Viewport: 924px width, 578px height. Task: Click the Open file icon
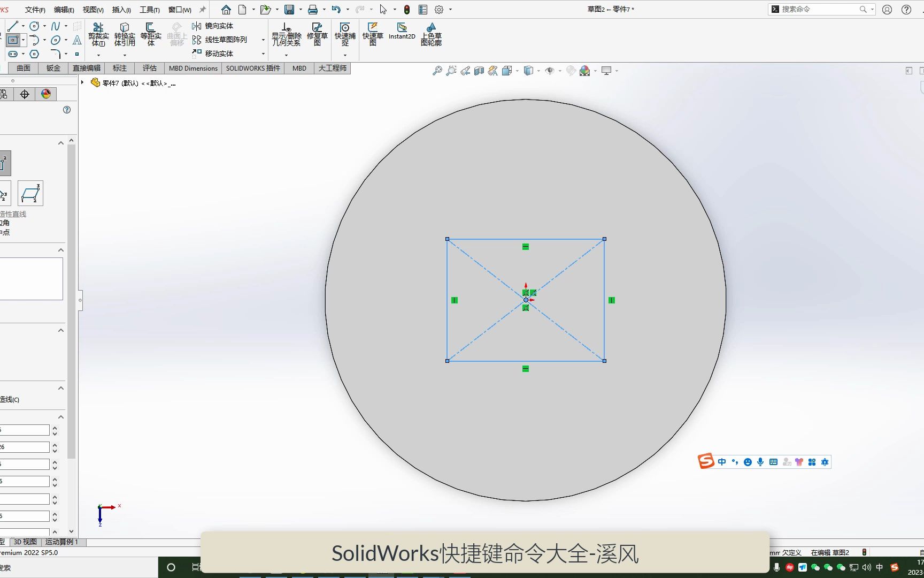click(x=265, y=10)
